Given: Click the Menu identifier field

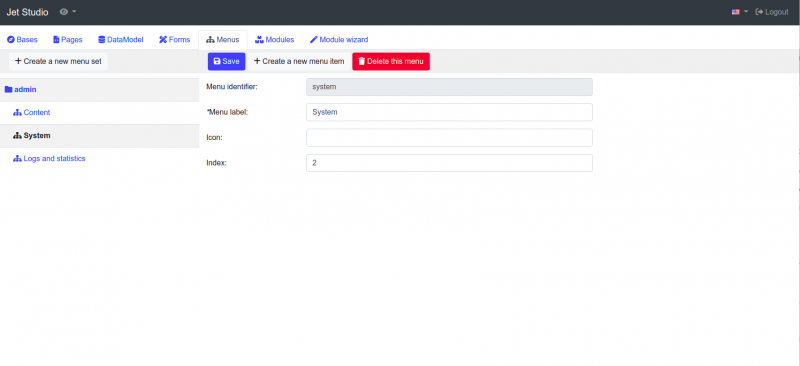Looking at the screenshot, I should [449, 87].
